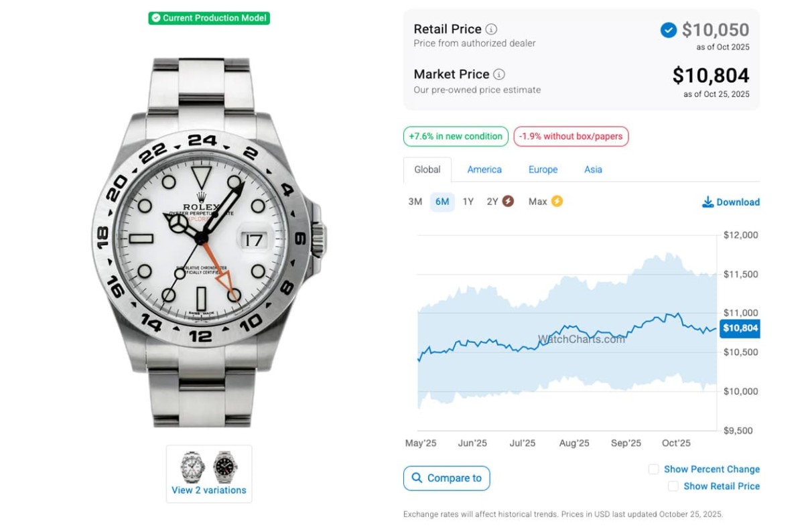Click the green Current Production Model checkmark
Screen dimensions: 804x532
click(156, 18)
